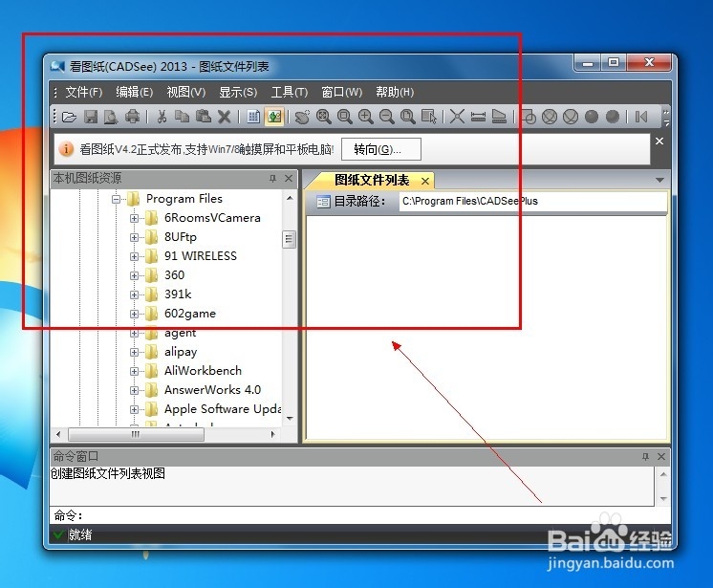Select the 图纸文件列表 tab
The width and height of the screenshot is (713, 588).
(372, 180)
